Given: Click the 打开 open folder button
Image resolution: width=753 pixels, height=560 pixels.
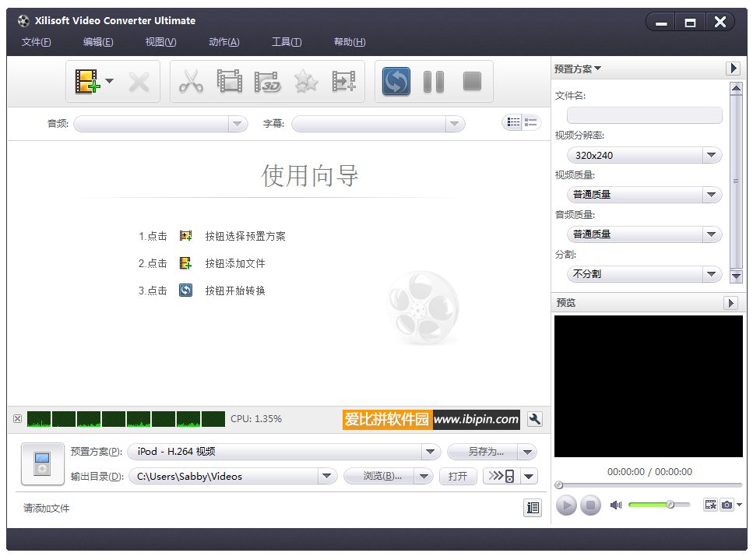Looking at the screenshot, I should (458, 476).
